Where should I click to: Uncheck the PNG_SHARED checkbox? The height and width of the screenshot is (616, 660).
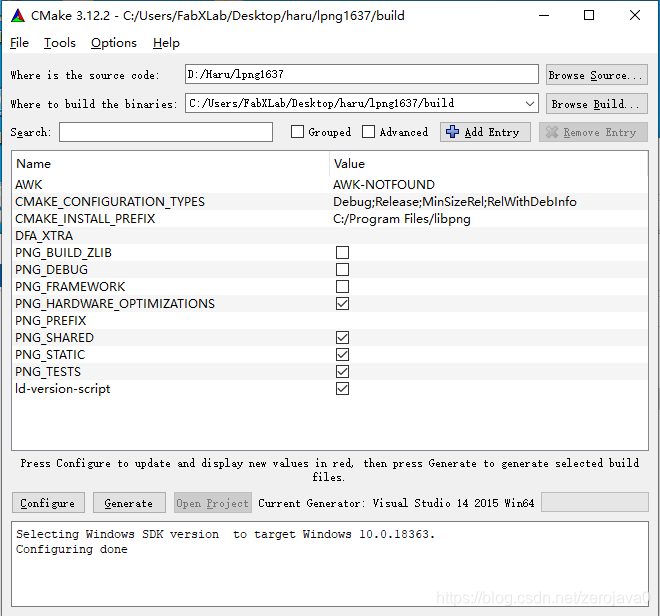342,338
